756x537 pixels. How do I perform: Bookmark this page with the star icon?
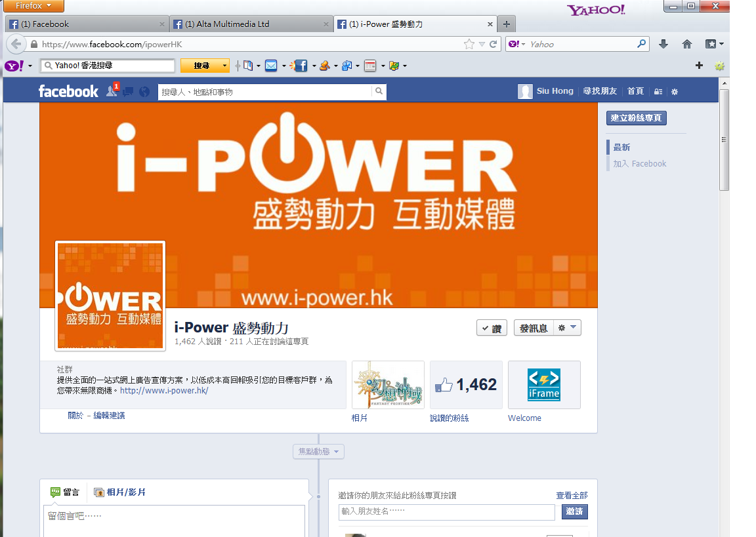[469, 45]
